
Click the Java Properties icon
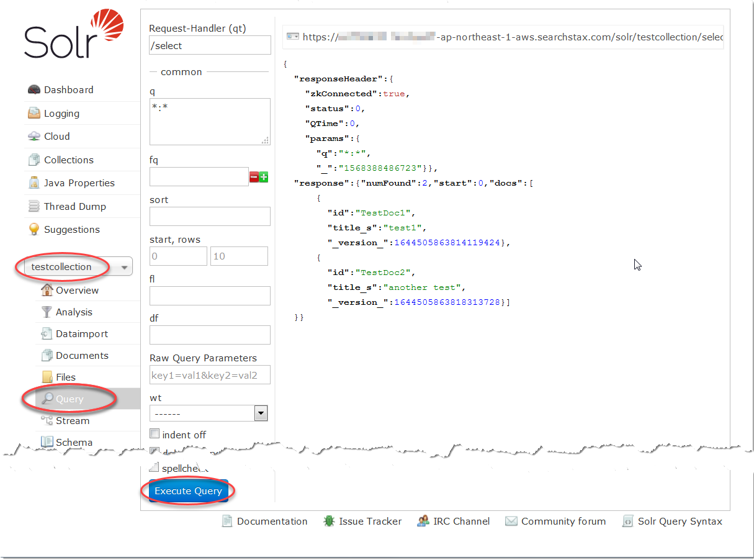[x=34, y=183]
